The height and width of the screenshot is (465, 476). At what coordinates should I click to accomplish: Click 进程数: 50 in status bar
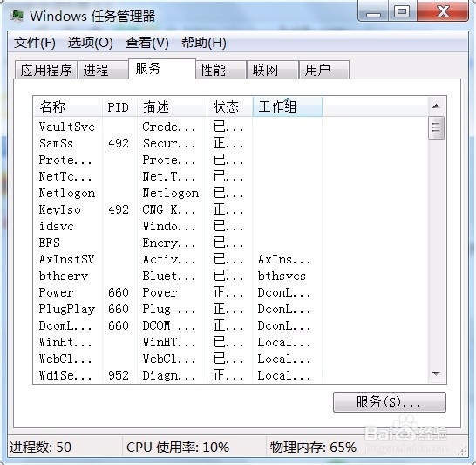(x=40, y=447)
